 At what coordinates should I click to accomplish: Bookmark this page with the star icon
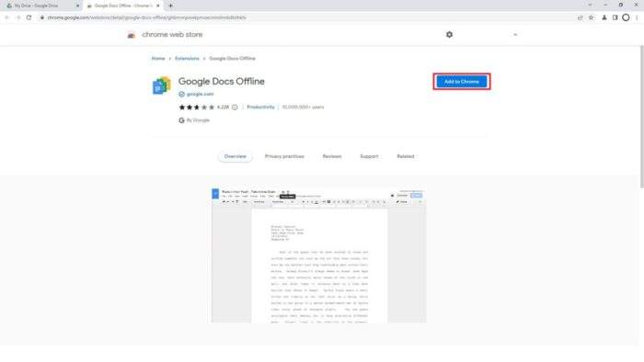[591, 17]
